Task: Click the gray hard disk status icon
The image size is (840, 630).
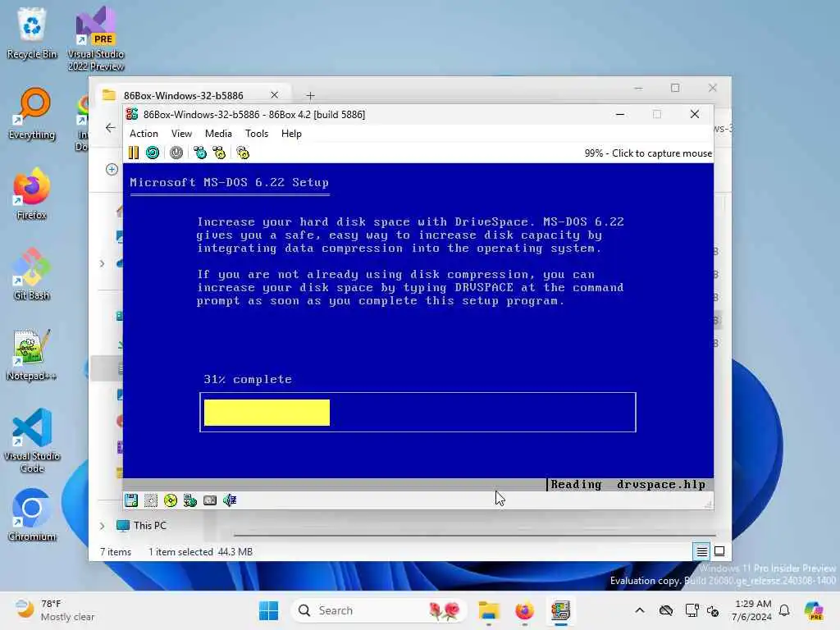Action: (x=210, y=500)
